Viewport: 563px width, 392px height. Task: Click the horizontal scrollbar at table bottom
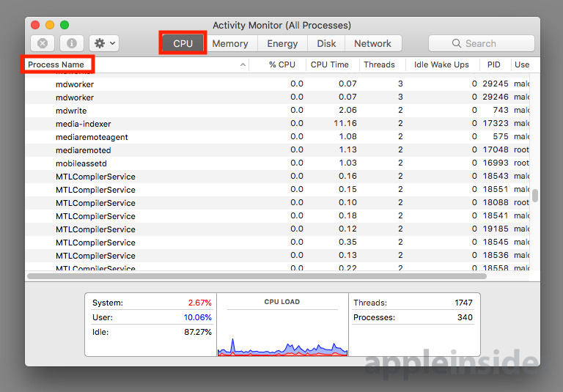257,276
